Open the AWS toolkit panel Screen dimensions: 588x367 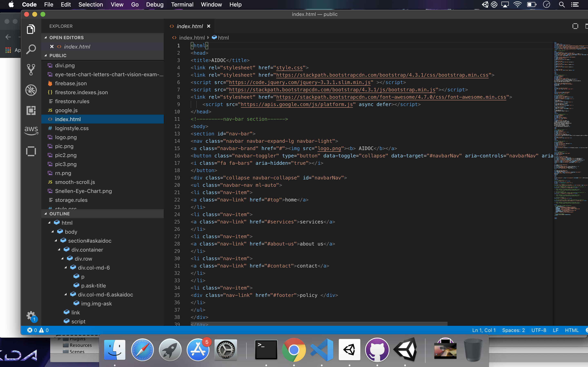click(31, 130)
